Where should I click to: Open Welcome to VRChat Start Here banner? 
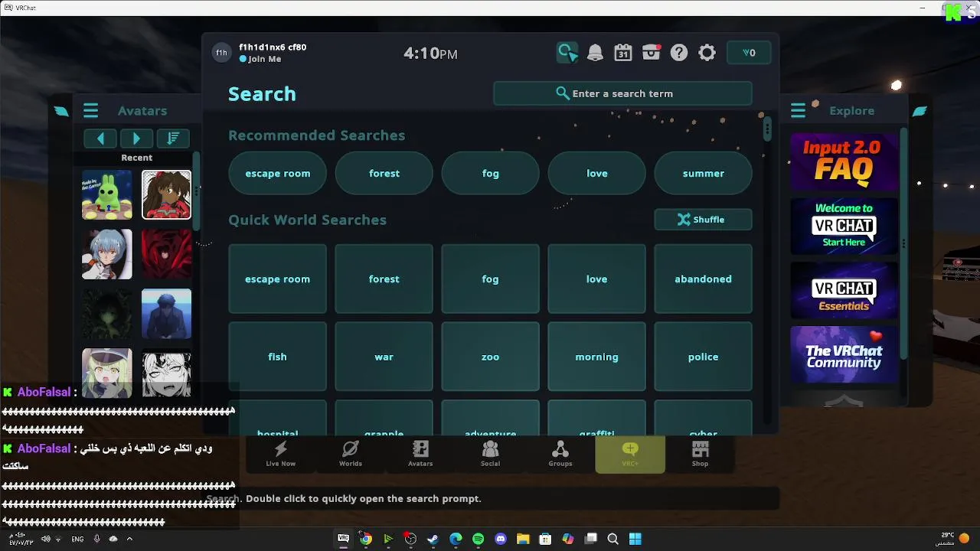[x=844, y=226]
